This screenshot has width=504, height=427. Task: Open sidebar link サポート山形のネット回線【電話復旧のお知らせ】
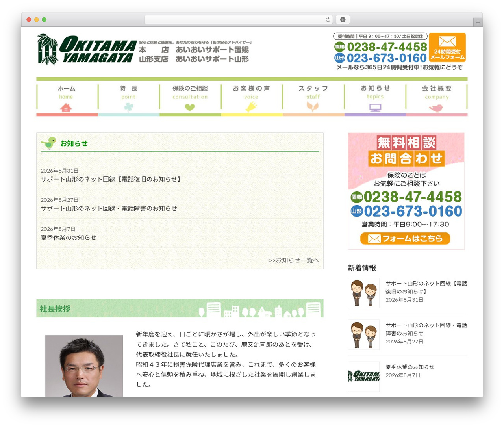426,288
